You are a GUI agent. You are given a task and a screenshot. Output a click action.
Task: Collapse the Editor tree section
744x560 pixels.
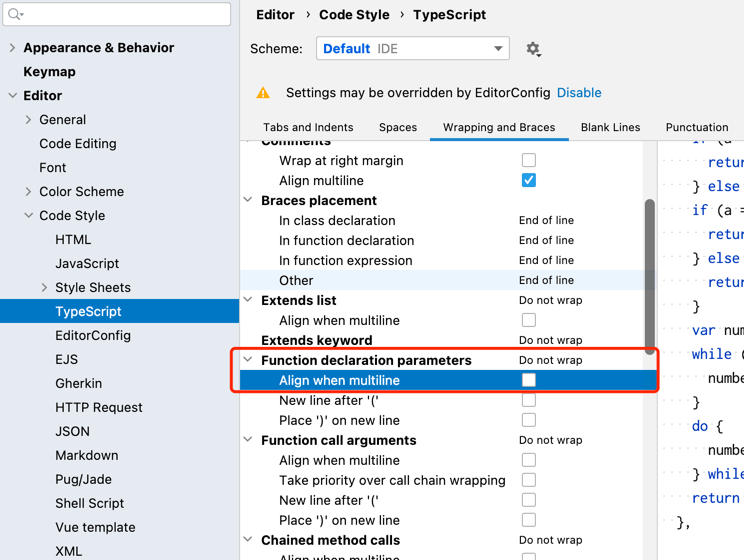point(12,95)
